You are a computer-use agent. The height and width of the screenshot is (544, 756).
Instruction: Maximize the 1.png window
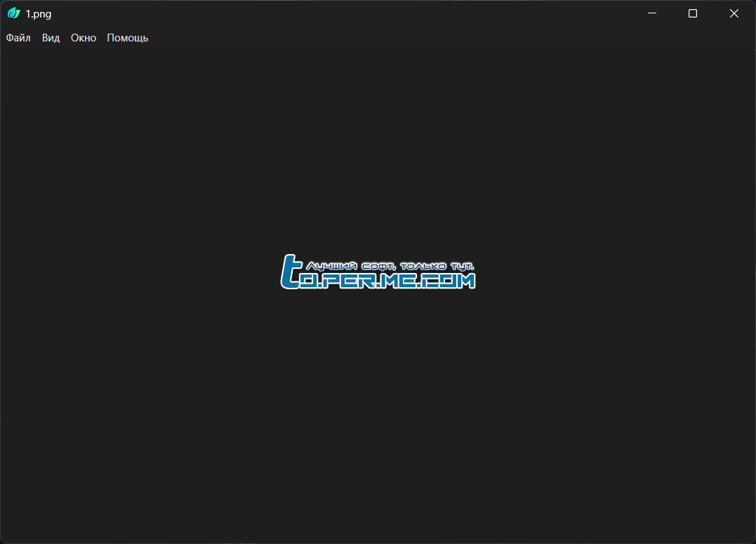pyautogui.click(x=693, y=13)
